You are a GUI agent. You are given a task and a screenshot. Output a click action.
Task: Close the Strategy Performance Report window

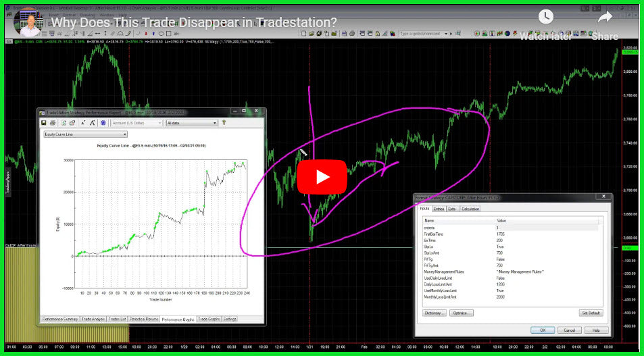256,111
